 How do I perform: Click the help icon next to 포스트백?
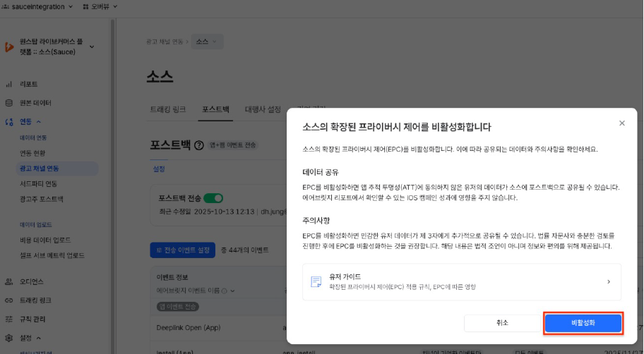coord(199,145)
